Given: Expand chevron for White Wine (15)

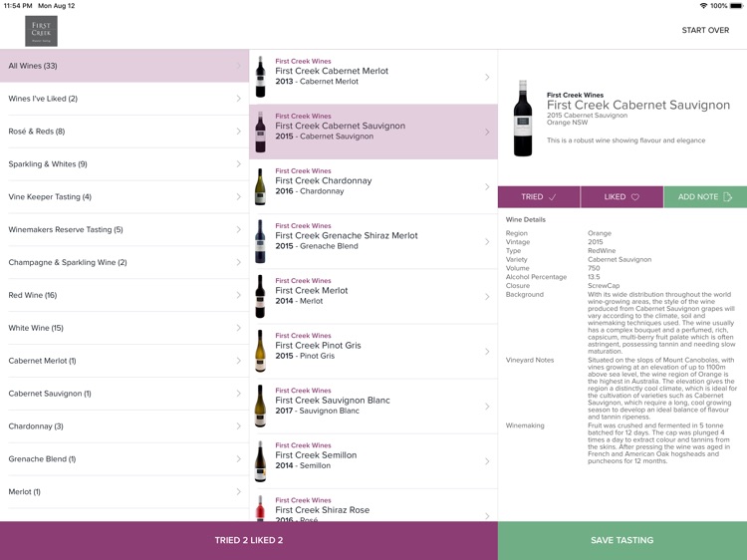Looking at the screenshot, I should click(239, 328).
